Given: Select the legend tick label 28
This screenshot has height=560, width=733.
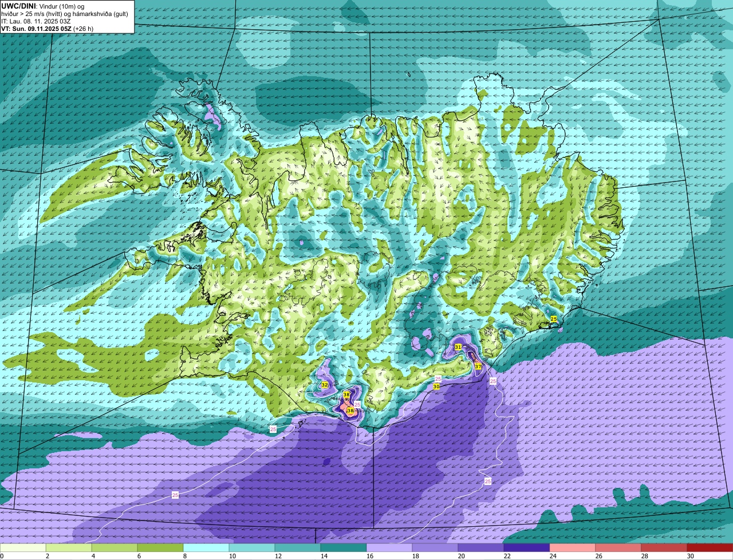Looking at the screenshot, I should (644, 556).
